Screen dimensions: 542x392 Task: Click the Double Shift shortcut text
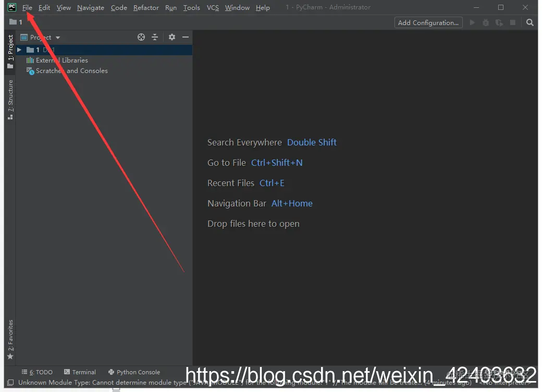click(312, 142)
